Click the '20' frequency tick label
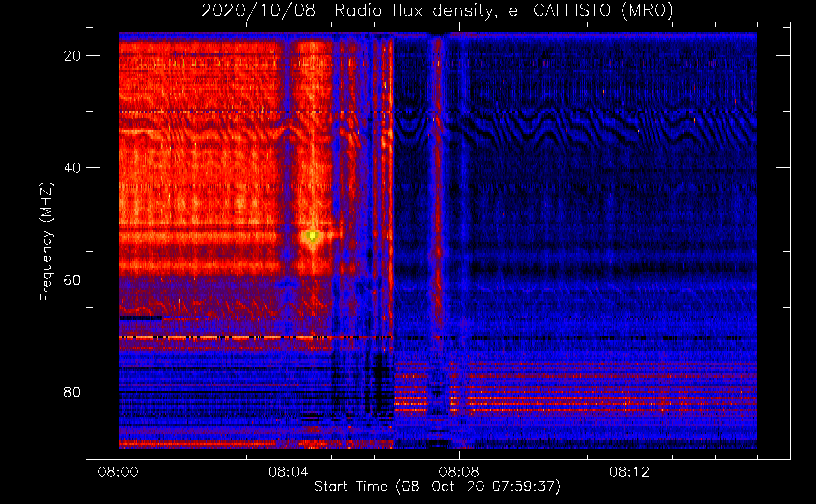The width and height of the screenshot is (816, 504). [72, 56]
